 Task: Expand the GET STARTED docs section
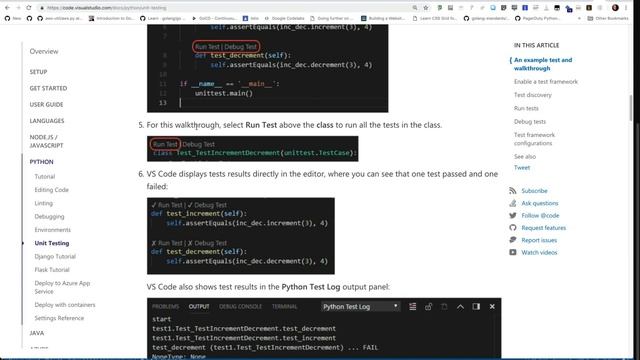(48, 88)
